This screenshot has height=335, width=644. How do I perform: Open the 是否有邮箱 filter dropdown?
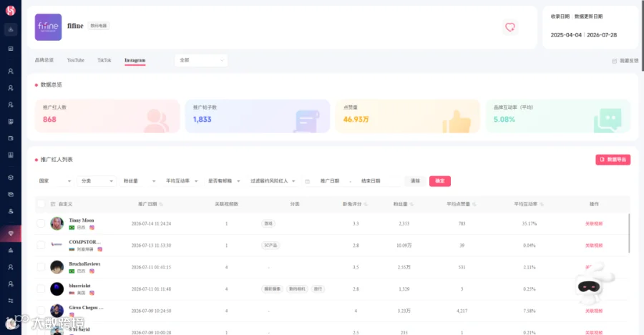tap(224, 181)
